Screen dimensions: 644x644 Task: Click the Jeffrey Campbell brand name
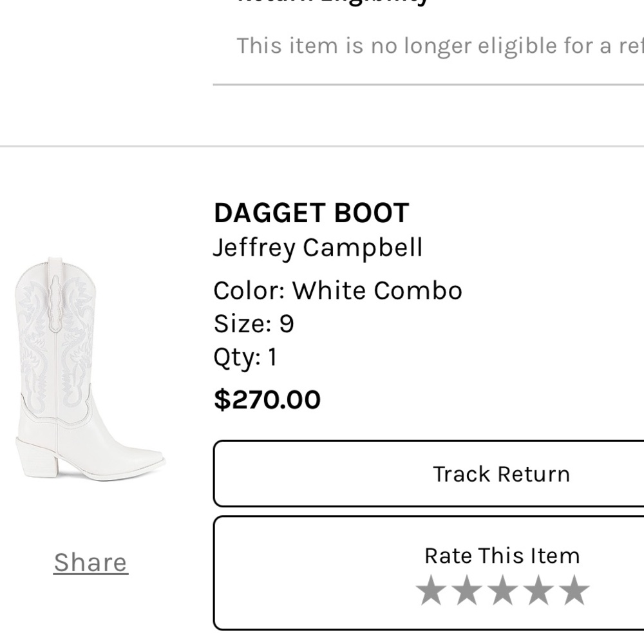point(317,247)
